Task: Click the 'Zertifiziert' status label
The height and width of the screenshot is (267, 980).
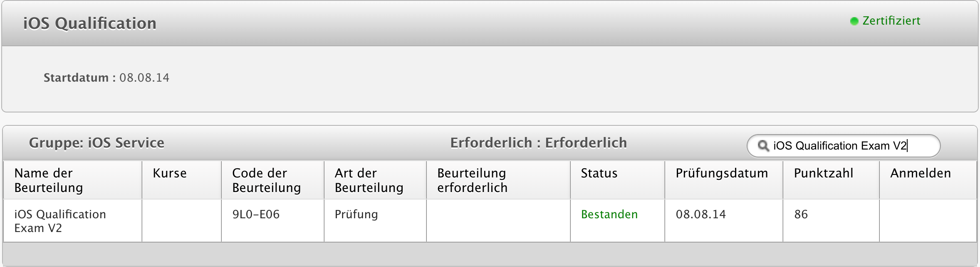Action: (891, 21)
